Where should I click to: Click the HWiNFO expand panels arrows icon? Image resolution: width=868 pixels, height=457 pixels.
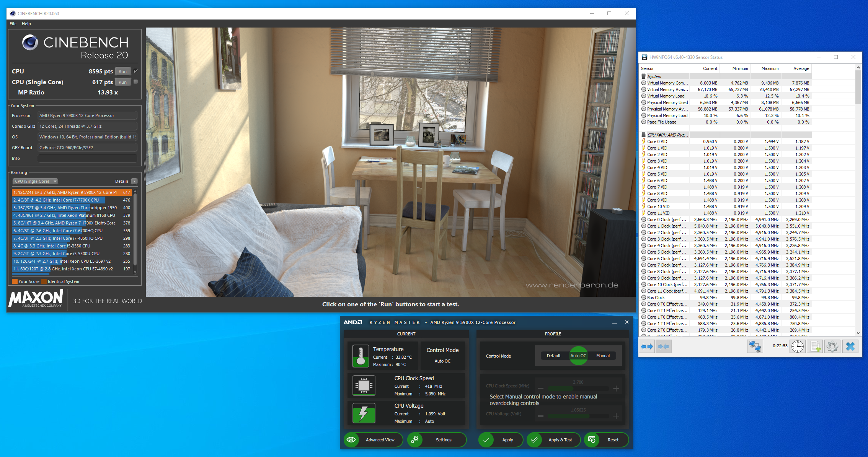[647, 346]
